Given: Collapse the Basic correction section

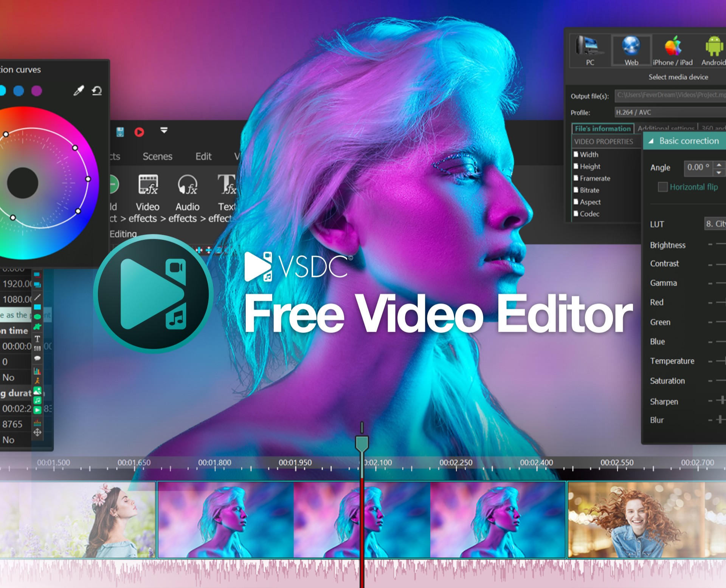Looking at the screenshot, I should [651, 141].
